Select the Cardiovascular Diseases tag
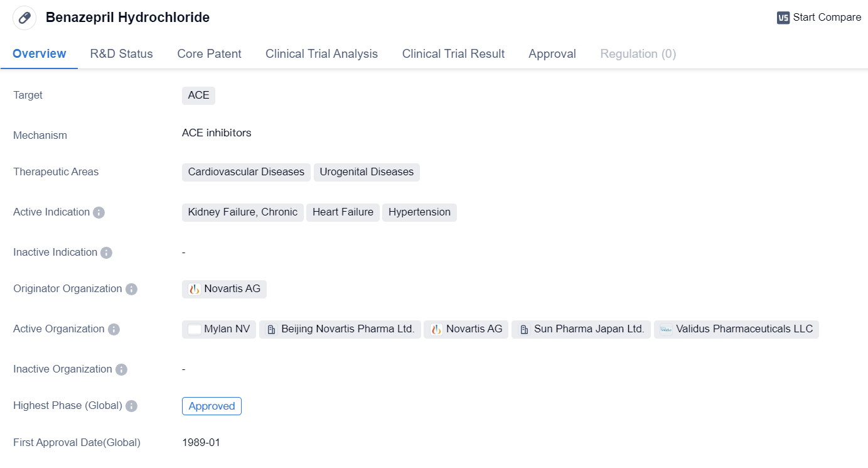Screen dimensions: 868x468 (246, 172)
